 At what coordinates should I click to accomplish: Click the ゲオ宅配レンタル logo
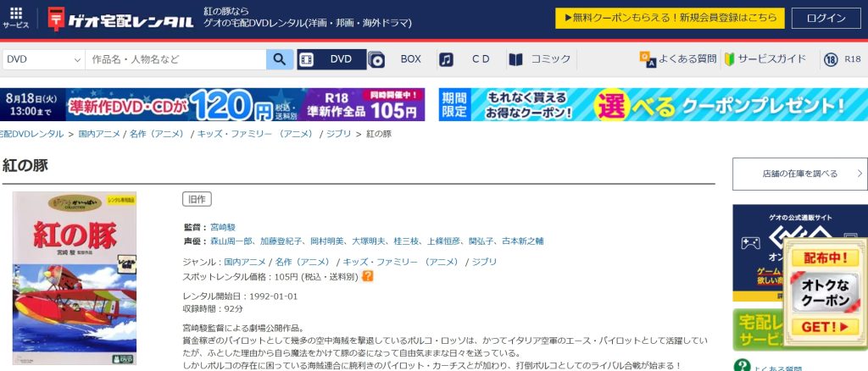click(120, 19)
